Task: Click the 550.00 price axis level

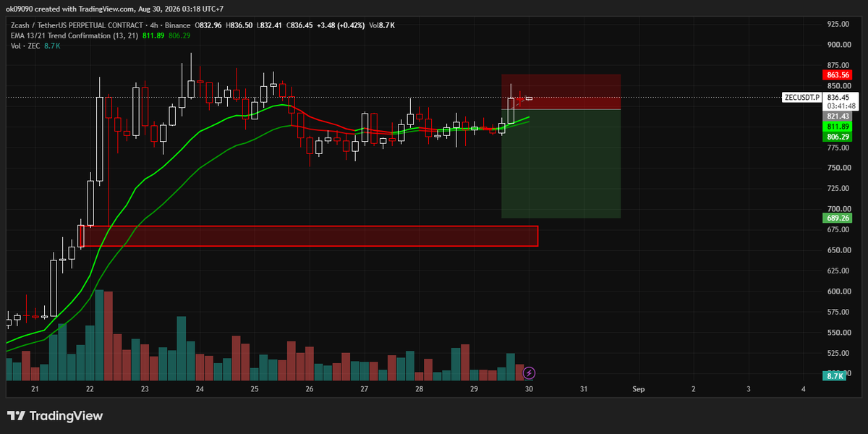Action: pos(838,333)
